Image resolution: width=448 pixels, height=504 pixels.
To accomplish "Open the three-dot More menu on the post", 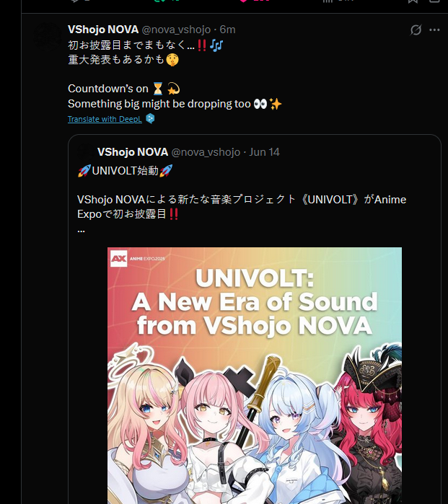I will pos(434,30).
